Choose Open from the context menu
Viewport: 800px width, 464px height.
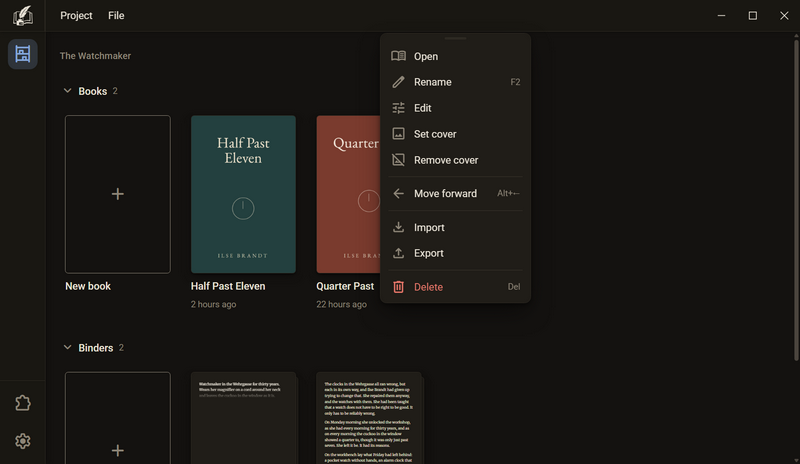(x=456, y=56)
